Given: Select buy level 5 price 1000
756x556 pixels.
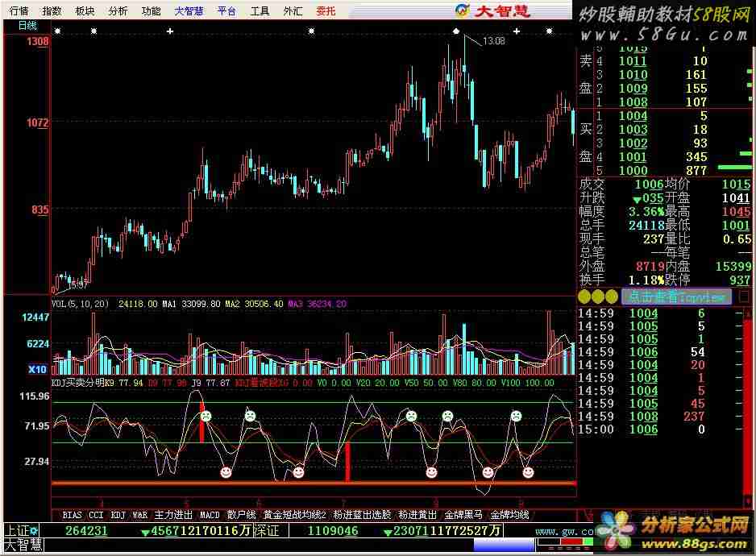Looking at the screenshot, I should click(x=633, y=170).
